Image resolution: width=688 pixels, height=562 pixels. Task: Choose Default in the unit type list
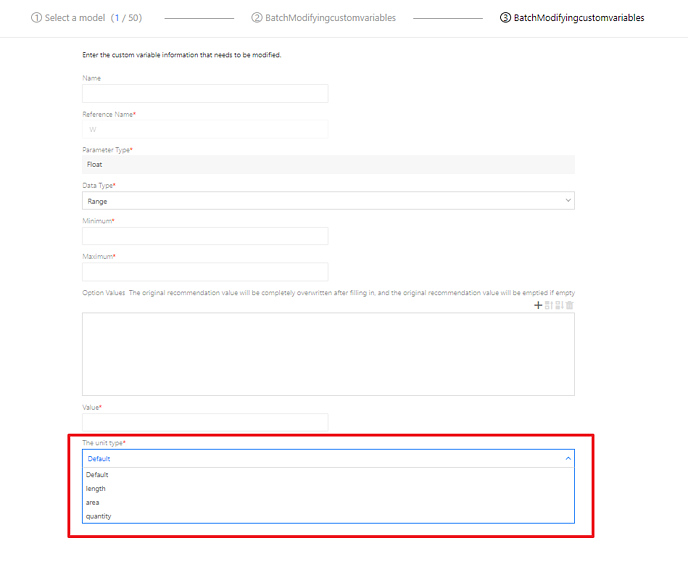click(328, 475)
